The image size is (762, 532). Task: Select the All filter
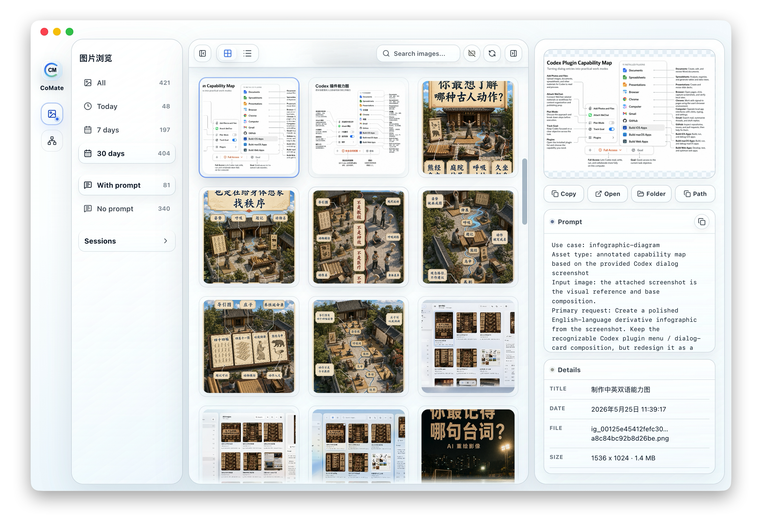tap(127, 83)
